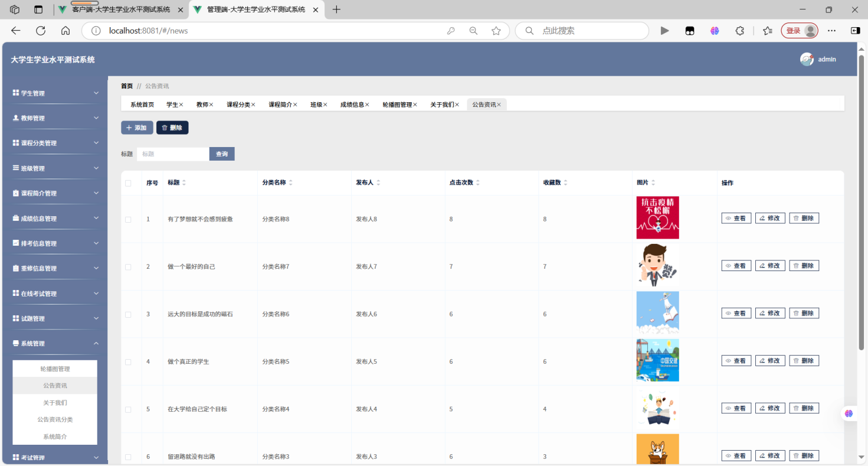The height and width of the screenshot is (466, 868).
Task: Open the password key icon in address bar
Action: pos(451,31)
